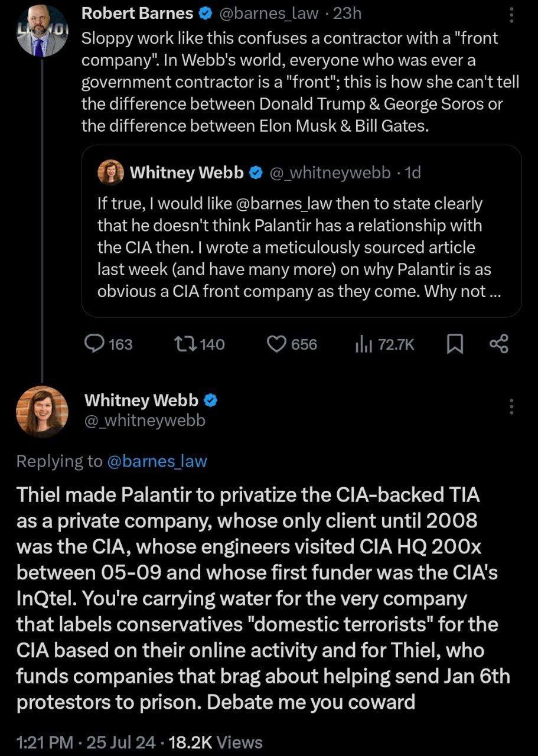Image resolution: width=538 pixels, height=756 pixels.
Task: Share Robert Barnes' tweet
Action: pos(499,344)
